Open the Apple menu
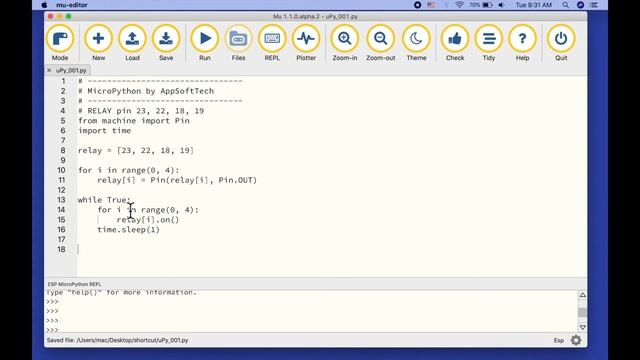640x360 pixels. (44, 5)
